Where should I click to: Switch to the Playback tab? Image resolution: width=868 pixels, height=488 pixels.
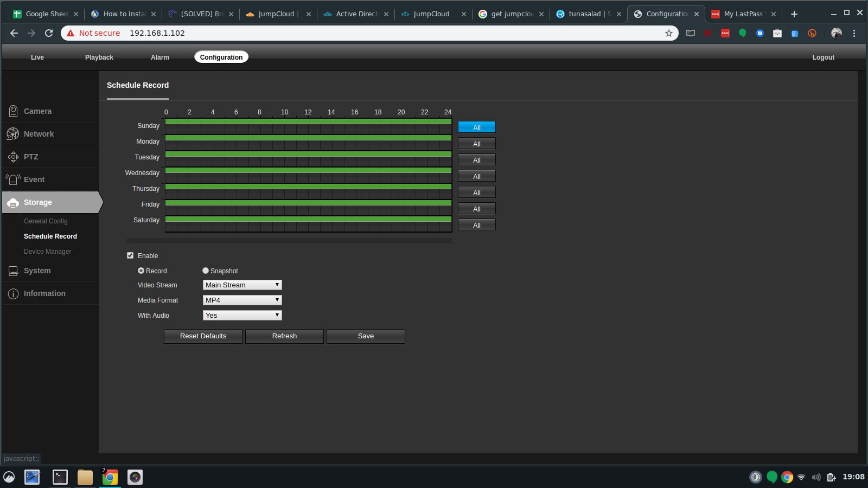(x=99, y=57)
